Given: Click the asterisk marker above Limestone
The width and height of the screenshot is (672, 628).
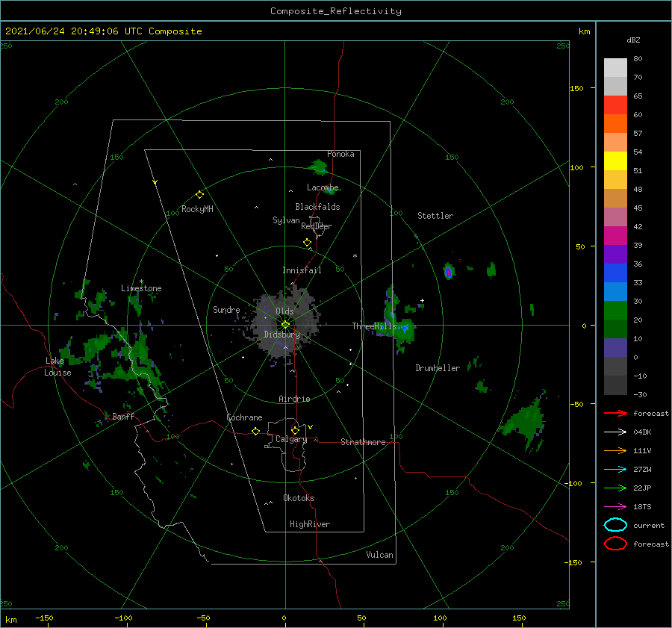Looking at the screenshot, I should pos(141,282).
